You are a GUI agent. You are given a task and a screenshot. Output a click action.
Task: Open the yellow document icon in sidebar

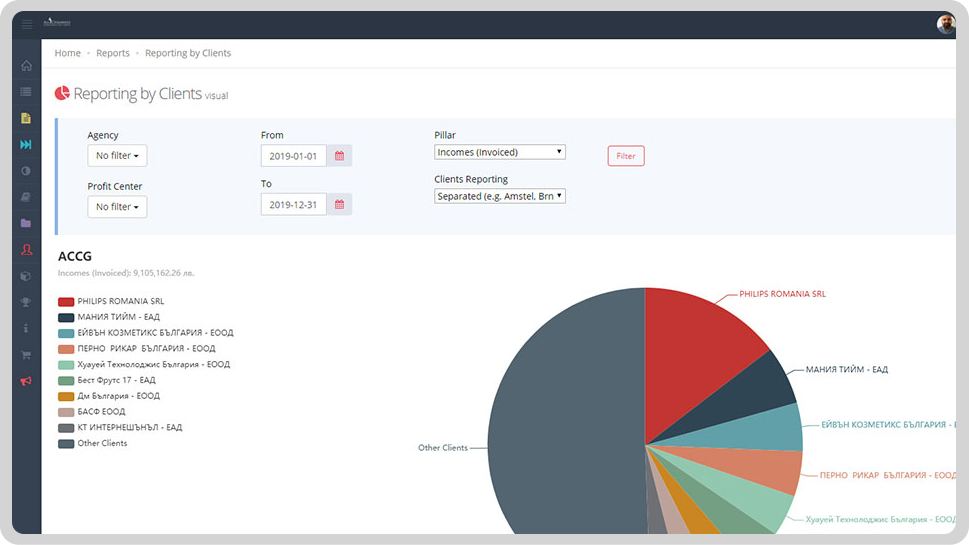point(26,118)
